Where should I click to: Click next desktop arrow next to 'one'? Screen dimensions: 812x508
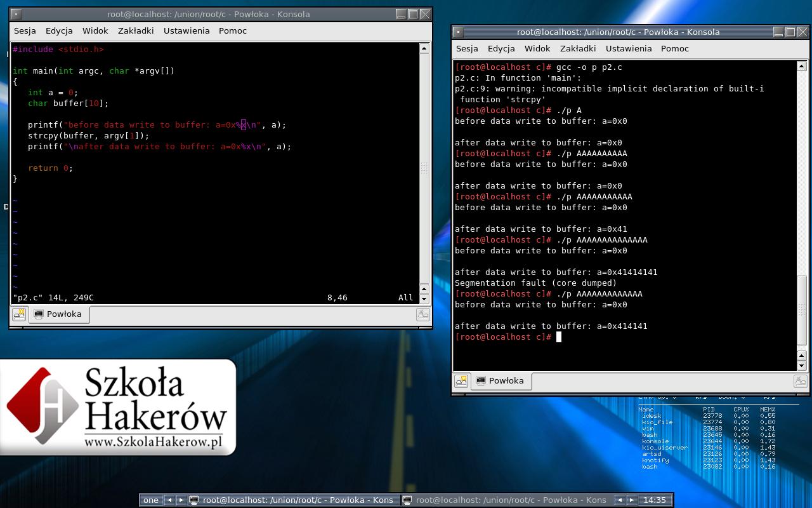click(x=181, y=500)
